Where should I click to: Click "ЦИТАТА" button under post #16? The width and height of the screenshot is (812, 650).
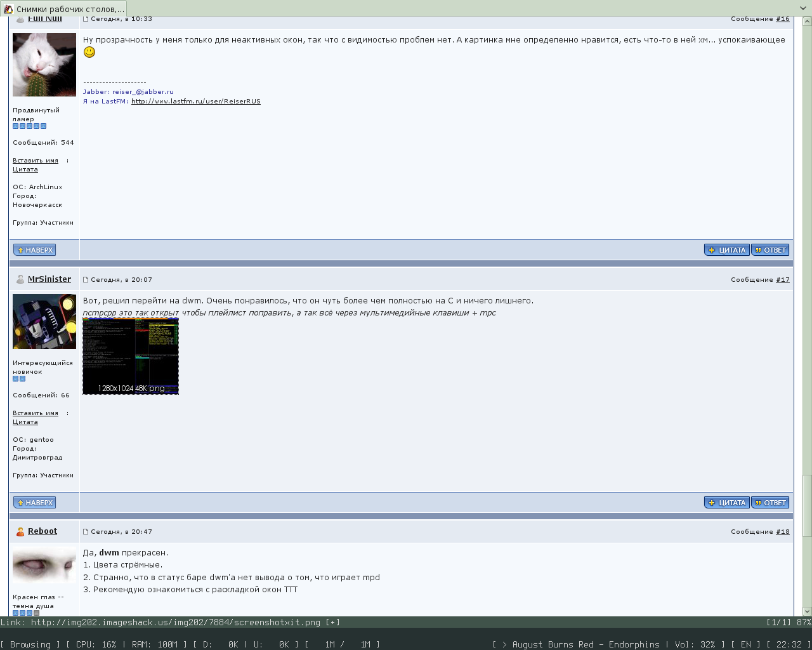[727, 250]
